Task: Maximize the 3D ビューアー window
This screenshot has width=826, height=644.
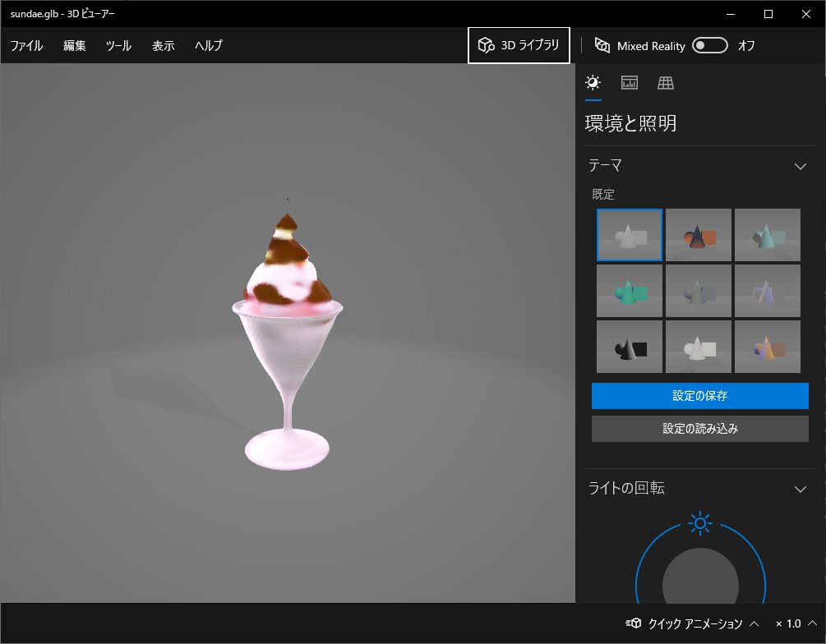Action: point(768,14)
